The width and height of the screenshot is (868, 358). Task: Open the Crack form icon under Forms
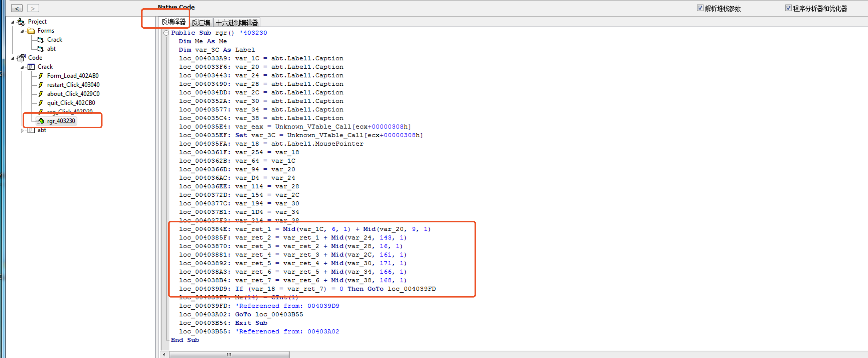coord(40,40)
